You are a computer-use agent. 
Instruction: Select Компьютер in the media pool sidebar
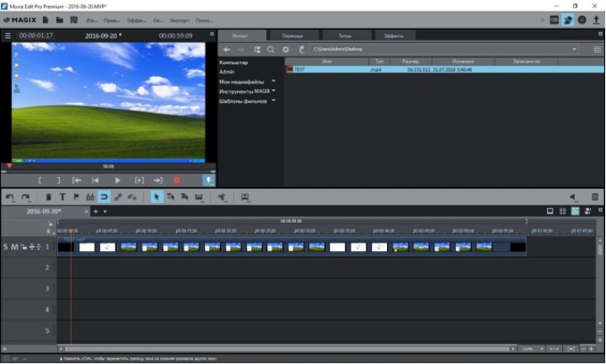click(x=233, y=62)
